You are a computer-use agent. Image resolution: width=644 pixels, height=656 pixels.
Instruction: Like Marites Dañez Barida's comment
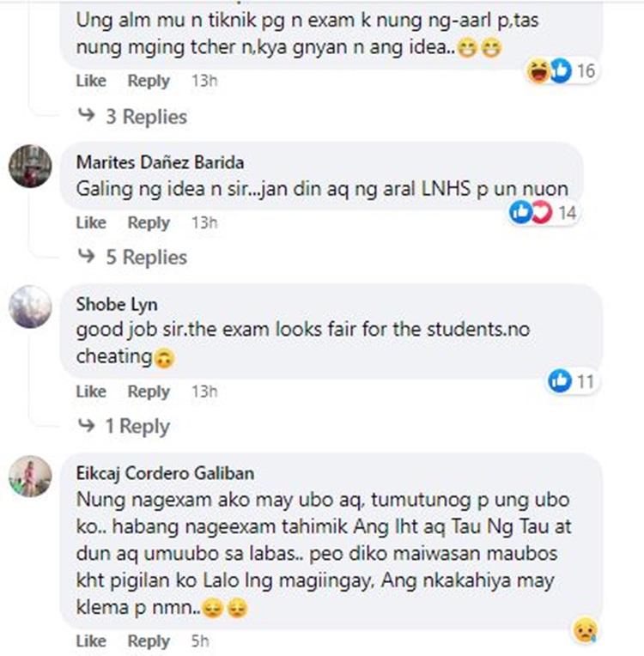click(91, 222)
